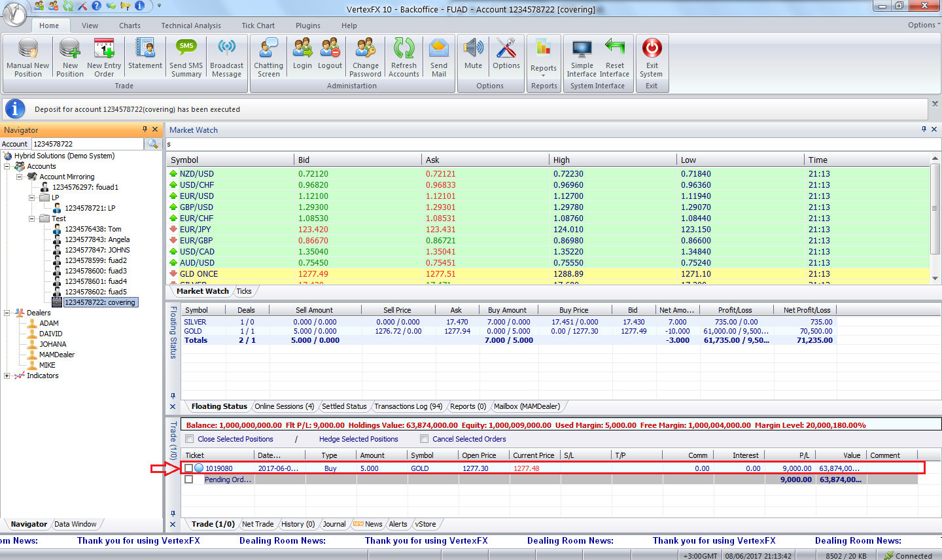Switch to Simple Interface
Screen dimensions: 942x560
[x=581, y=58]
